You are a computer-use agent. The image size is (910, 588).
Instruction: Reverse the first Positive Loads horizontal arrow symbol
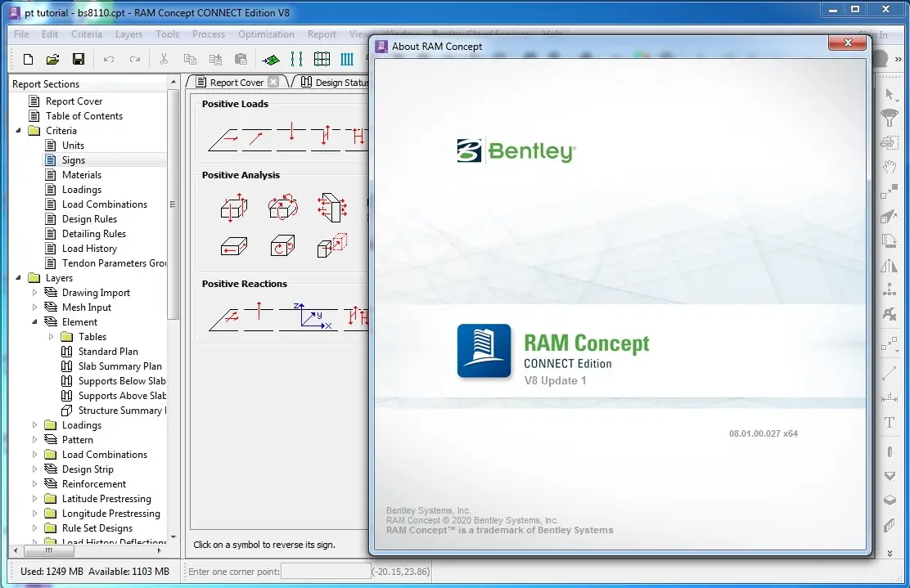(x=223, y=140)
